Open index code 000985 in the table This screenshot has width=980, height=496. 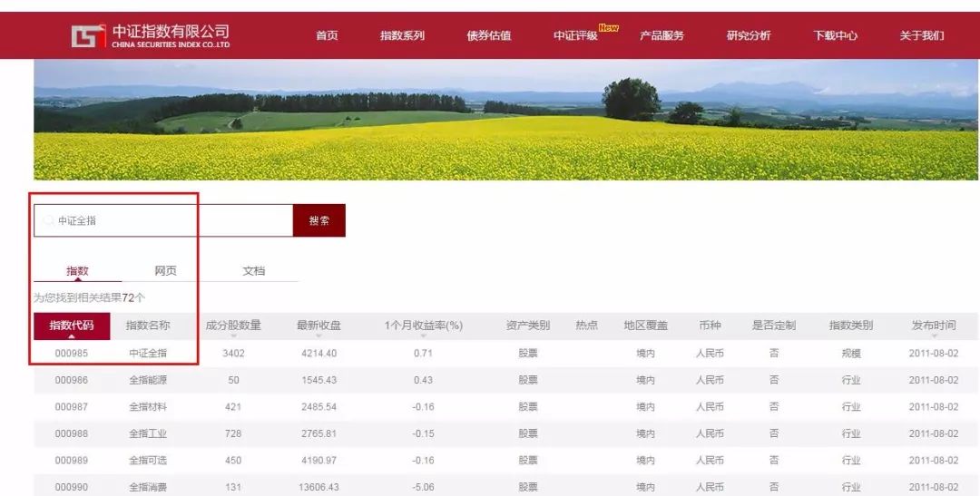[72, 353]
